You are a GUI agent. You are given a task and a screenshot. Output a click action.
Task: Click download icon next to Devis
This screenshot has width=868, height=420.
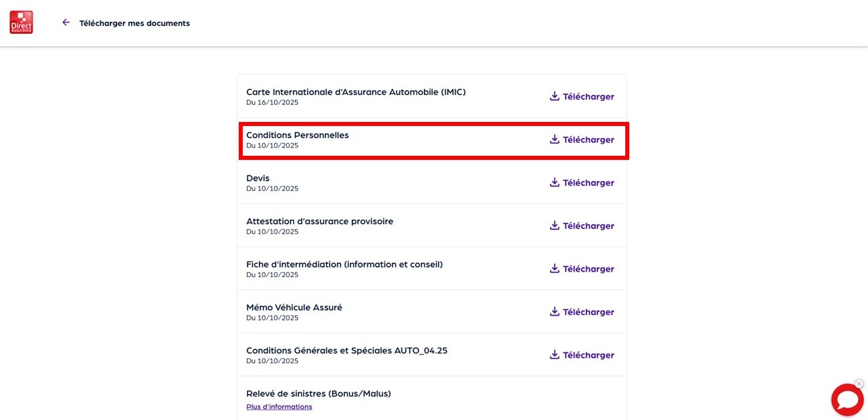click(x=555, y=182)
